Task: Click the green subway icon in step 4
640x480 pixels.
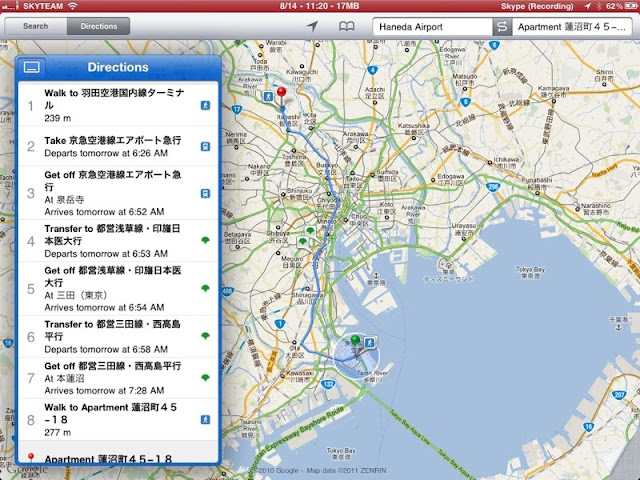Action: tap(205, 240)
